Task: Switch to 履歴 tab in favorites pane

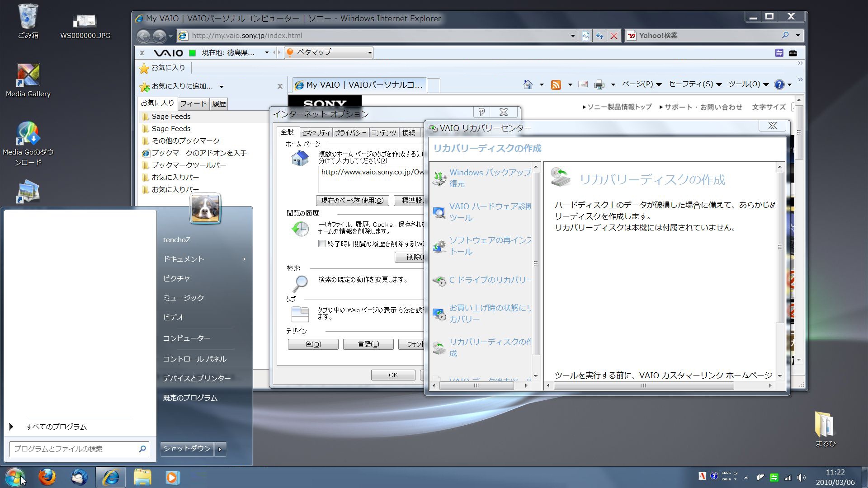Action: pos(219,104)
